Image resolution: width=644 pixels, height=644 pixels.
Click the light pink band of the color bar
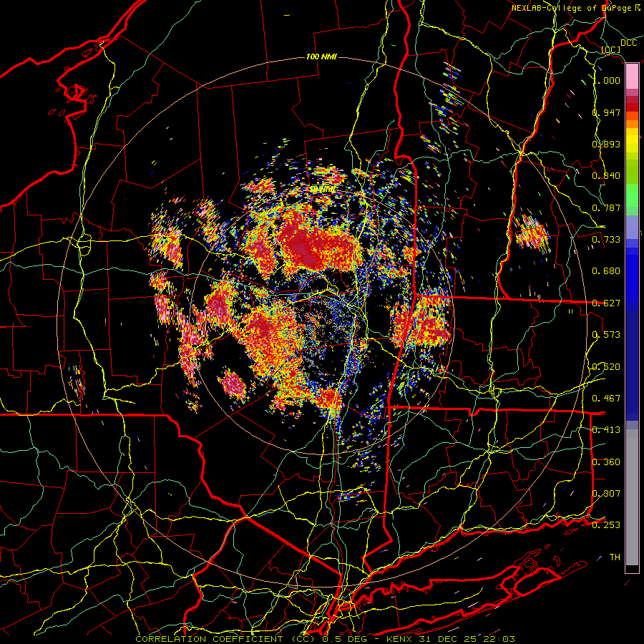point(632,77)
